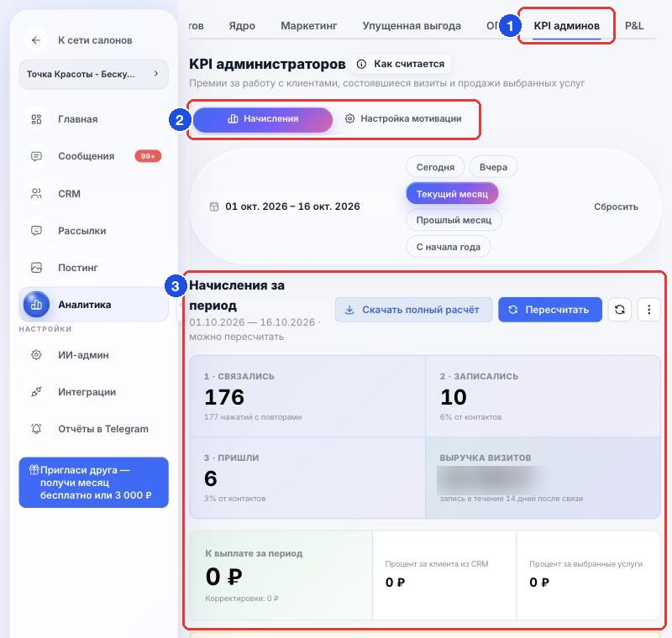Switch to the Начисления sub-tab
The image size is (672, 638).
[263, 119]
